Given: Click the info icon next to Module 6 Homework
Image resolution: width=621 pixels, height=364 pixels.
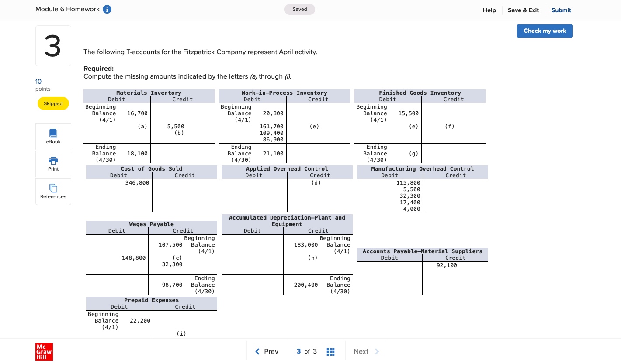Looking at the screenshot, I should point(107,9).
